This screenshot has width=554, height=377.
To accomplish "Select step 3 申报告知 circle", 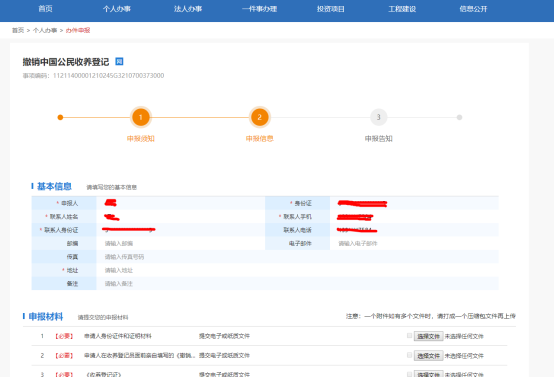I will [378, 117].
